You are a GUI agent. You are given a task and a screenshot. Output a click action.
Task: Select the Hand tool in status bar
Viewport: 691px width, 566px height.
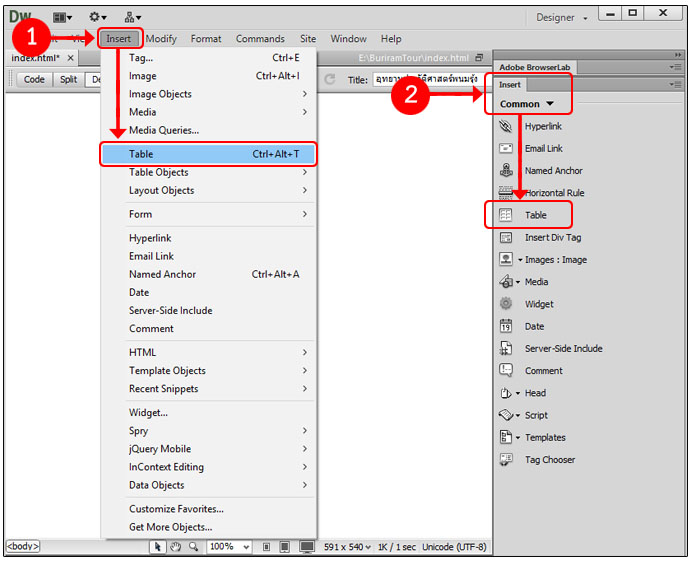(175, 547)
